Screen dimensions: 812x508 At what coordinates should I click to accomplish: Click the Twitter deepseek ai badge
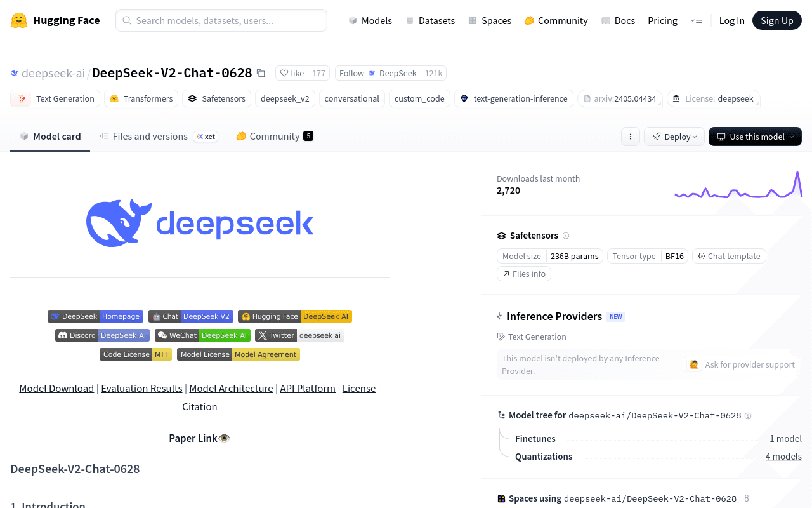point(299,335)
